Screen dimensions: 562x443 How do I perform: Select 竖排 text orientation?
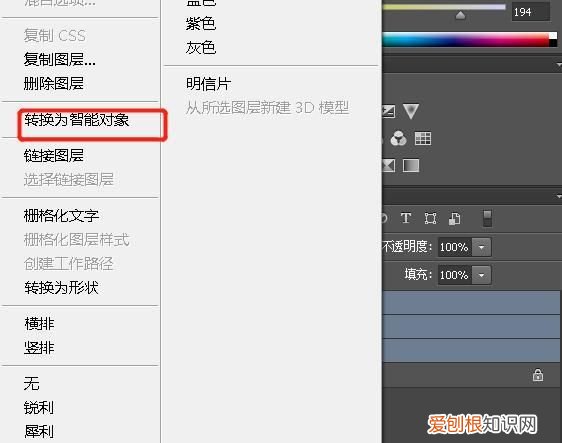click(x=39, y=347)
